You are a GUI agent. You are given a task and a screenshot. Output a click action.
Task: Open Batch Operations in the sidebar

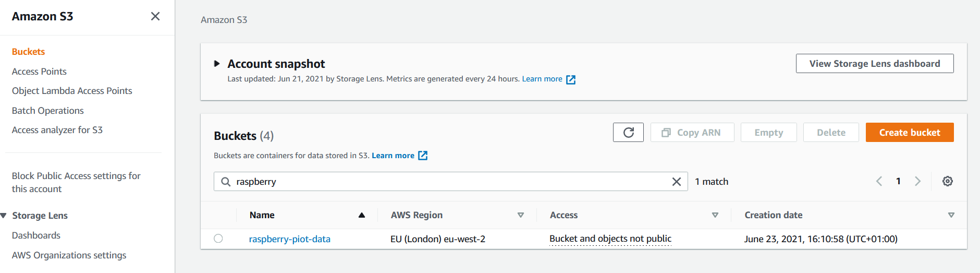pos(48,111)
